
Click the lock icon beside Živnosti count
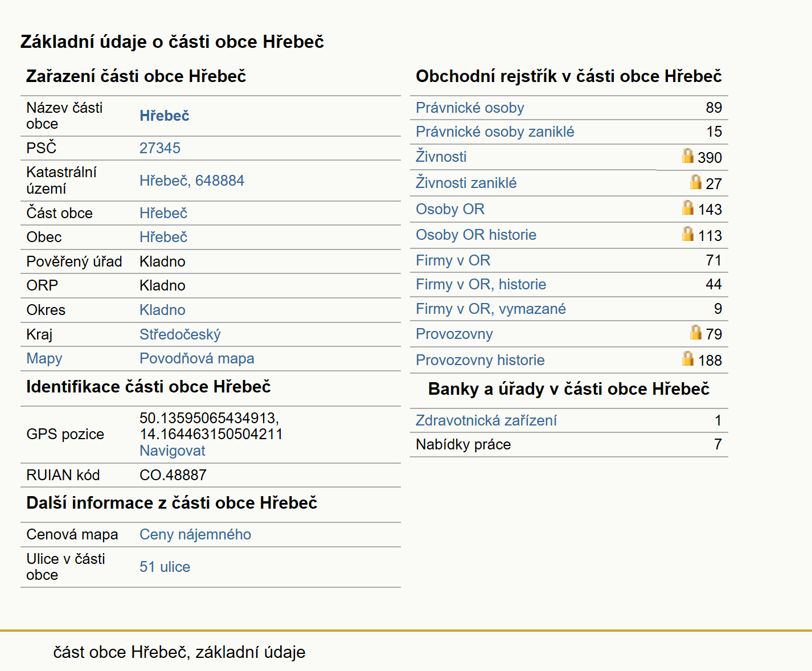pyautogui.click(x=688, y=156)
